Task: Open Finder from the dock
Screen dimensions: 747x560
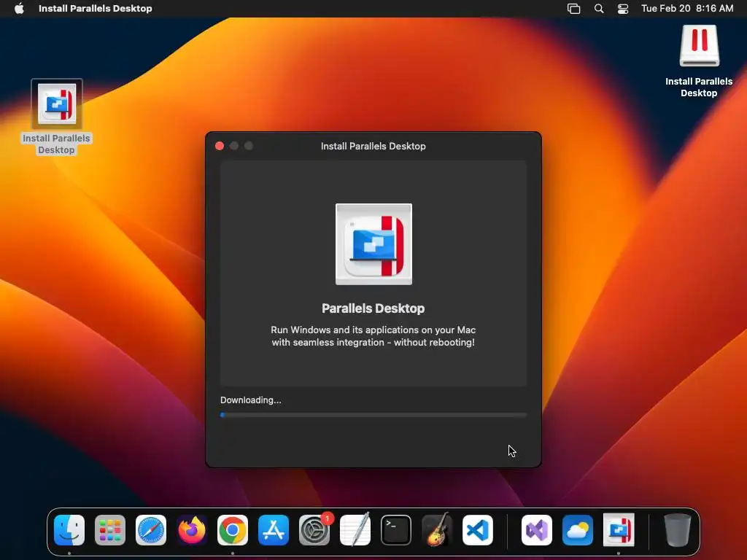Action: [x=69, y=530]
